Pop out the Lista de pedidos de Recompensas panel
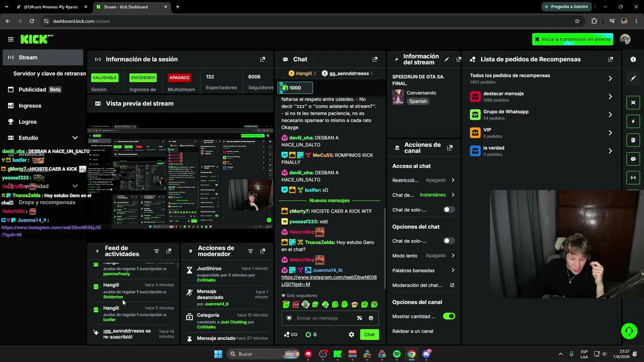644x362 pixels. tap(610, 59)
